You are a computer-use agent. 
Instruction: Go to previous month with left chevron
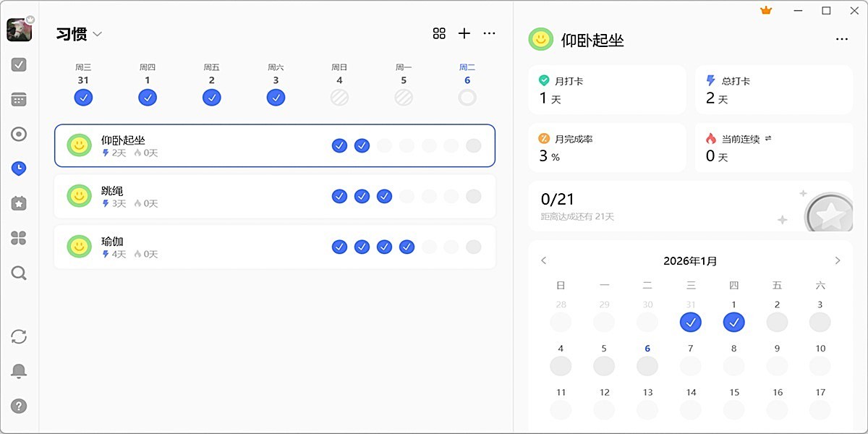543,260
